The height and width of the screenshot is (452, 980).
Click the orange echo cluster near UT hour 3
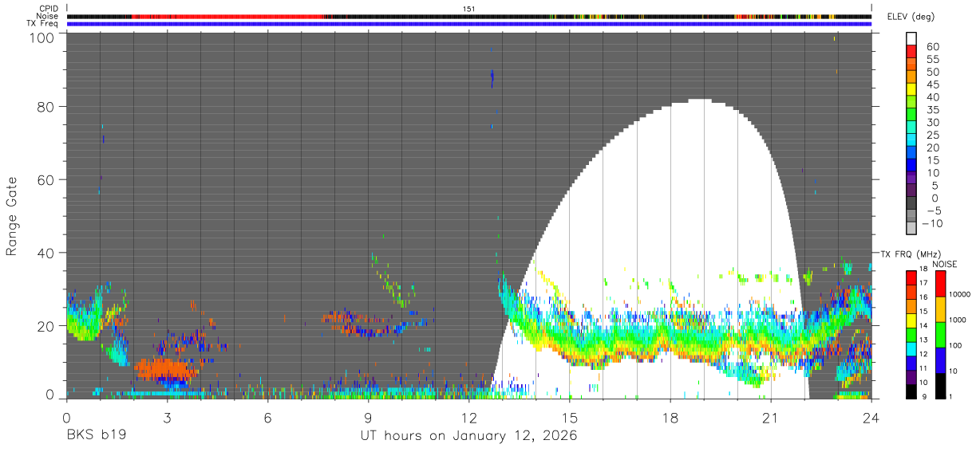tap(165, 369)
